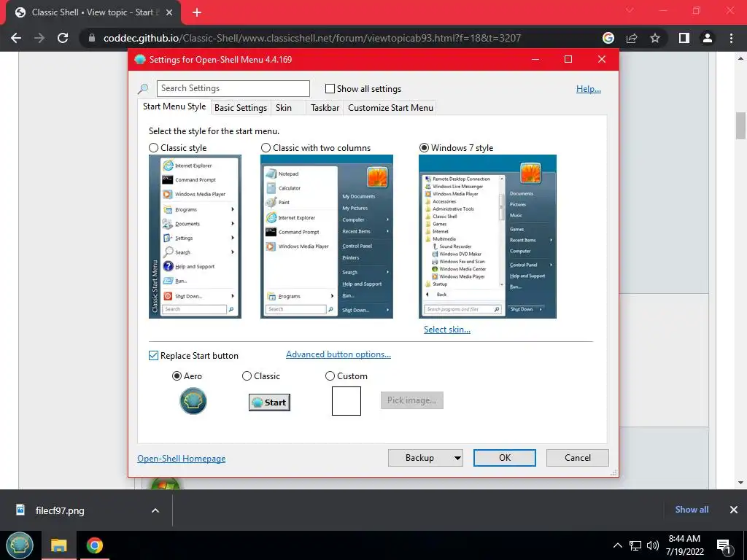Open the Chrome profile icon

(x=708, y=38)
